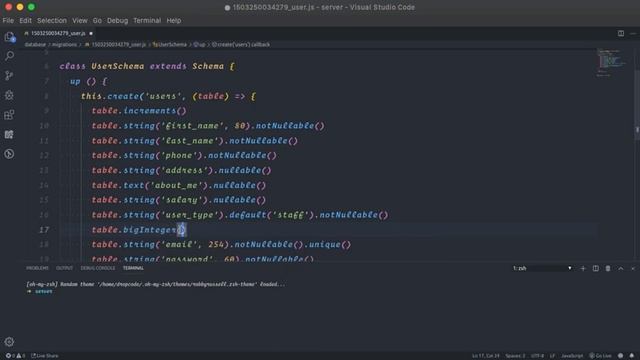Open the Debug menu
Screen dimensions: 640x360
118,20
